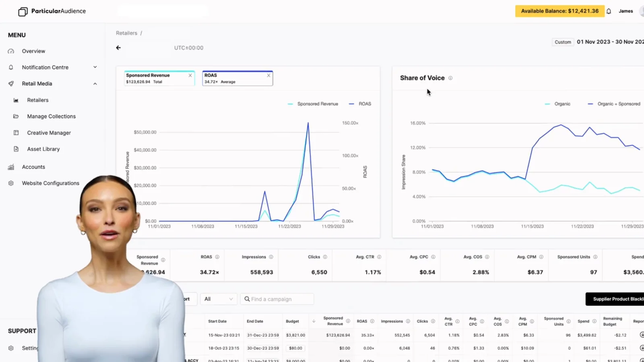This screenshot has height=362, width=644.
Task: Collapse the Retail Media menu chevron
Action: tap(95, 84)
